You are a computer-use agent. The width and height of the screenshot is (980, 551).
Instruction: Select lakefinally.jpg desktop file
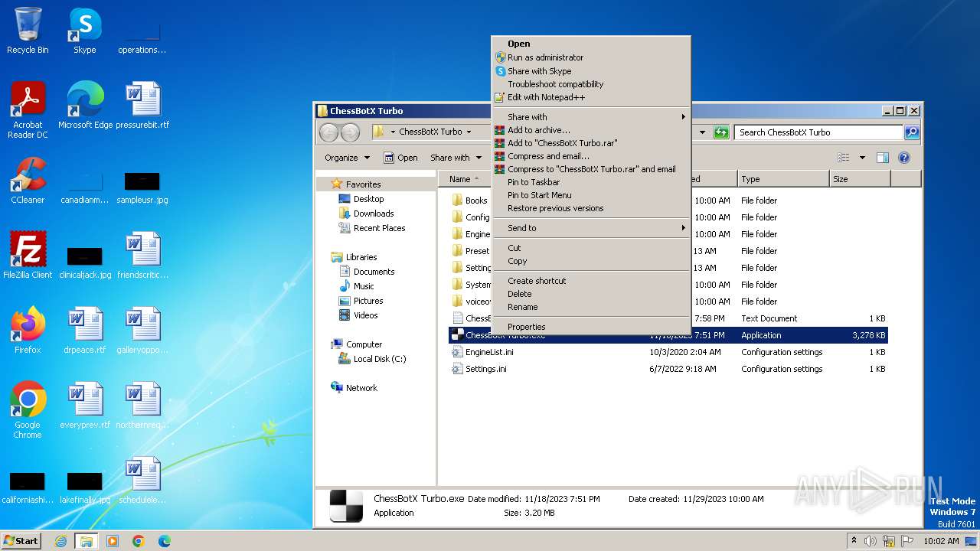click(85, 487)
